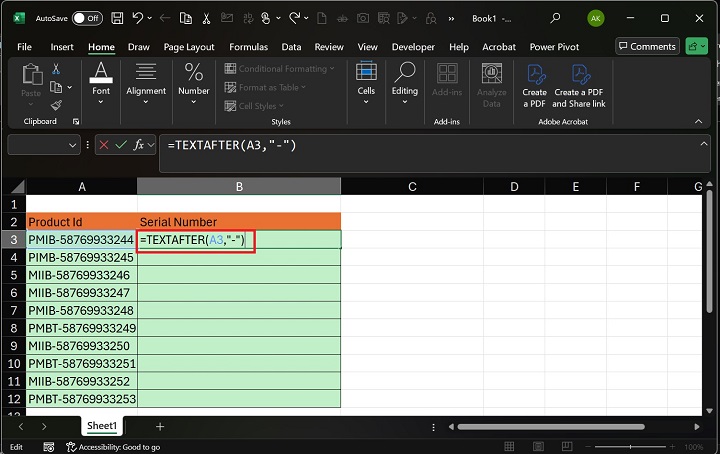Click the Create a PDF icon
The height and width of the screenshot is (454, 720).
pyautogui.click(x=535, y=84)
